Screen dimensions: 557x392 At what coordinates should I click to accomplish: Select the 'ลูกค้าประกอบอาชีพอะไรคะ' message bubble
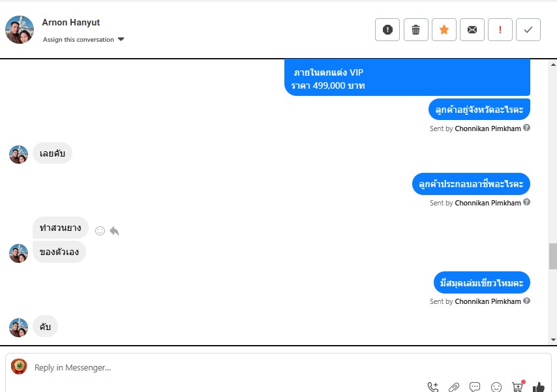click(x=471, y=184)
